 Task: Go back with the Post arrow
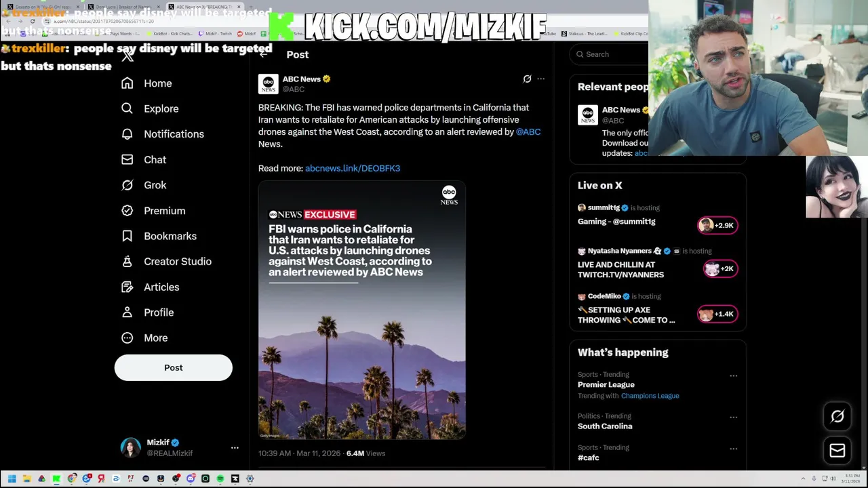pos(264,54)
